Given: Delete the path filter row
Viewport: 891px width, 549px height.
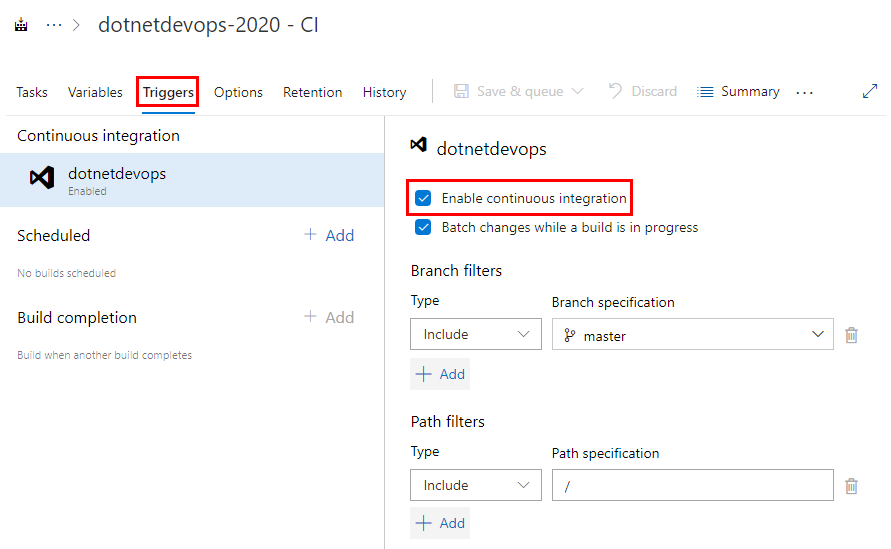Looking at the screenshot, I should click(851, 486).
